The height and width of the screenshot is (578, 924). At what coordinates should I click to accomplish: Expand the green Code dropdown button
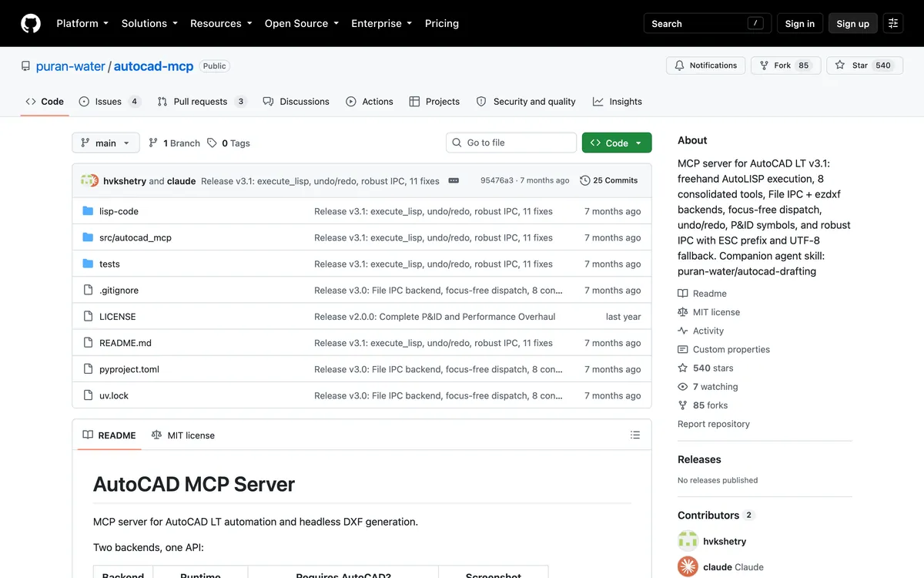pyautogui.click(x=617, y=143)
